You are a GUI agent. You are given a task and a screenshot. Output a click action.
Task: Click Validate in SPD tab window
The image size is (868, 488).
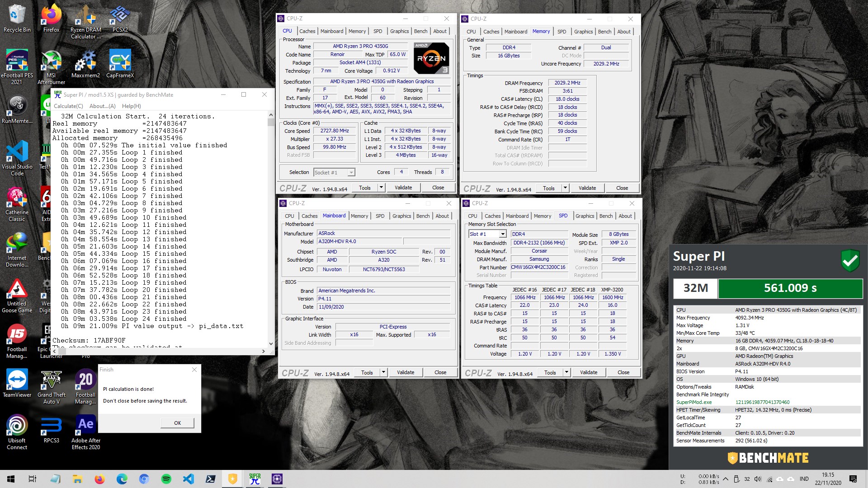589,372
